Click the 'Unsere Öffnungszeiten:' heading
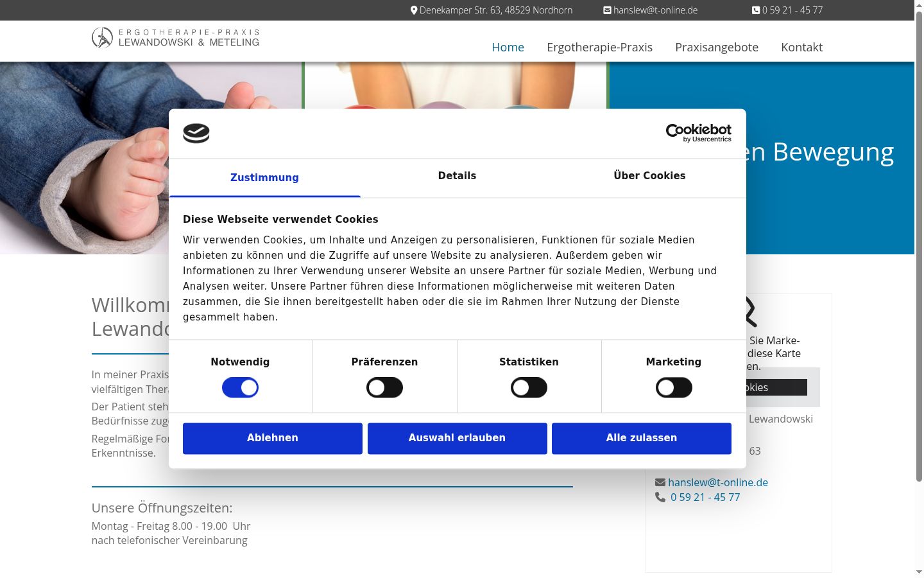The width and height of the screenshot is (924, 578). 162,508
